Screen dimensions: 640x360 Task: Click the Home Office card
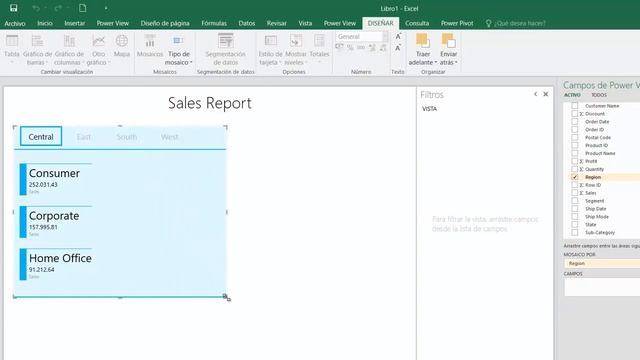(x=56, y=264)
